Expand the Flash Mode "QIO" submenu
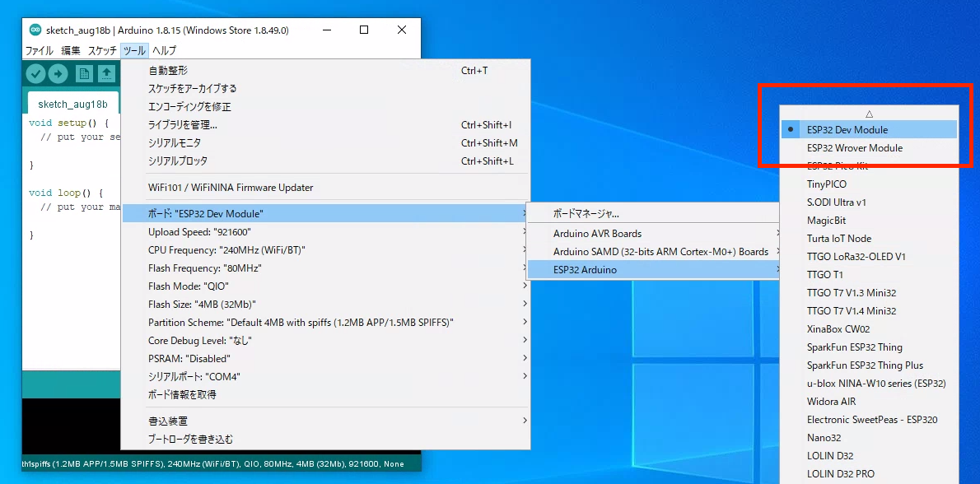Viewport: 980px width, 484px height. click(325, 286)
